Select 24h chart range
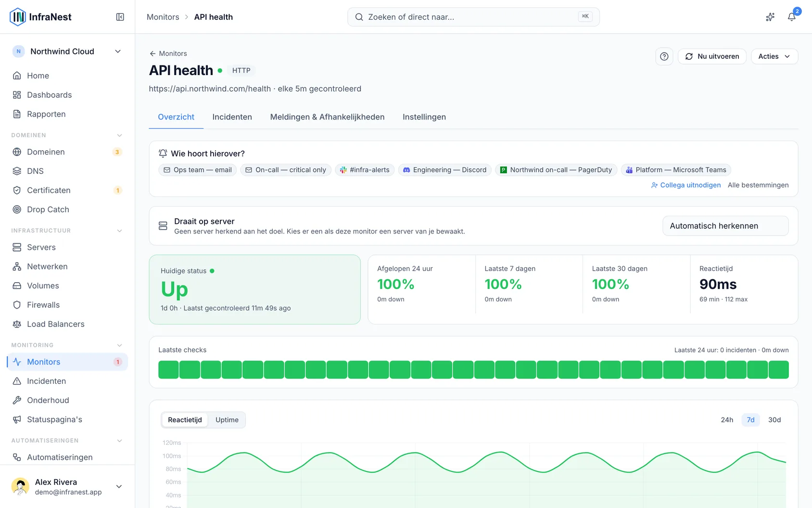The height and width of the screenshot is (508, 812). pos(727,420)
